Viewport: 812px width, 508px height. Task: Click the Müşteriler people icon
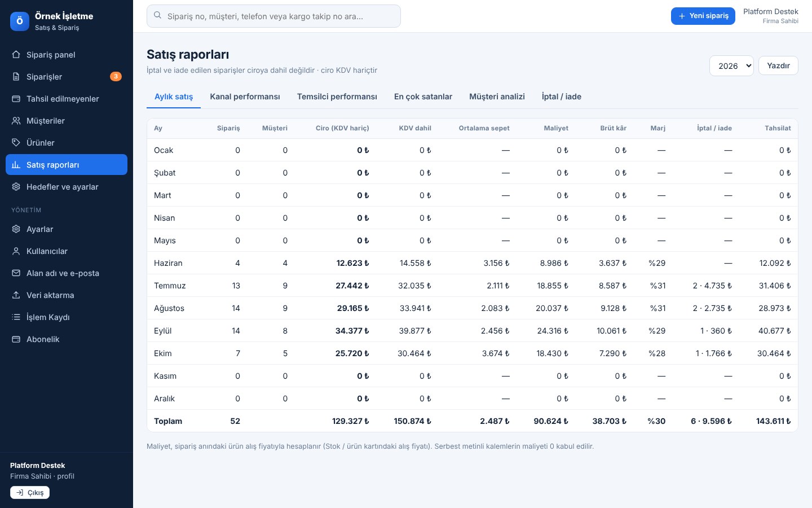click(16, 121)
